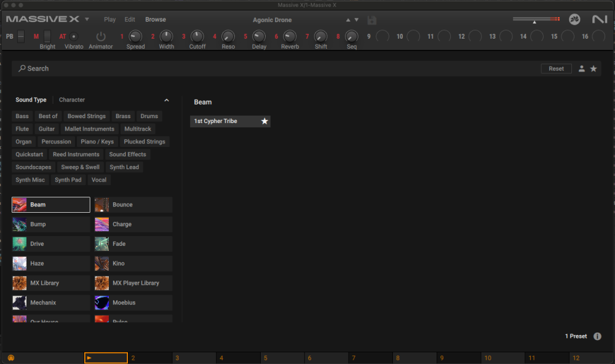Adjust the Bright mod wheel slider
The image size is (615, 364).
(47, 36)
